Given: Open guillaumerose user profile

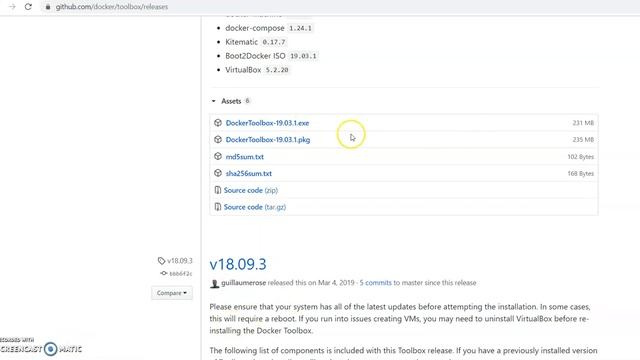Looking at the screenshot, I should pos(243,282).
